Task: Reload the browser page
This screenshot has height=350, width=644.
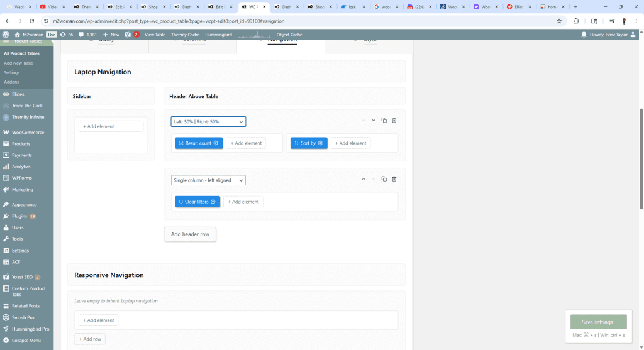Action: point(31,21)
